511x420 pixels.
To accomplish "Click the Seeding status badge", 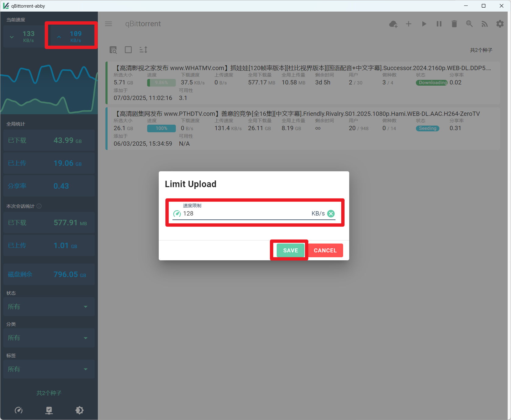I will click(428, 128).
